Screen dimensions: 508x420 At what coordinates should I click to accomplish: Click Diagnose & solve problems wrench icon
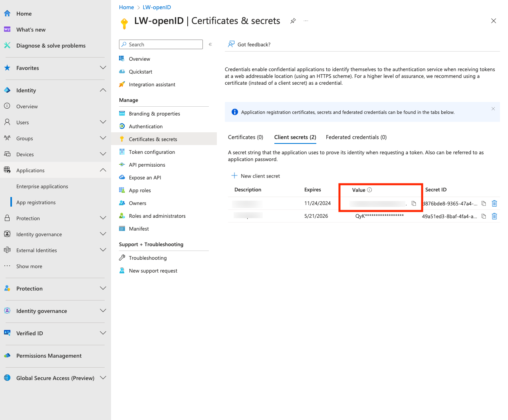point(7,46)
